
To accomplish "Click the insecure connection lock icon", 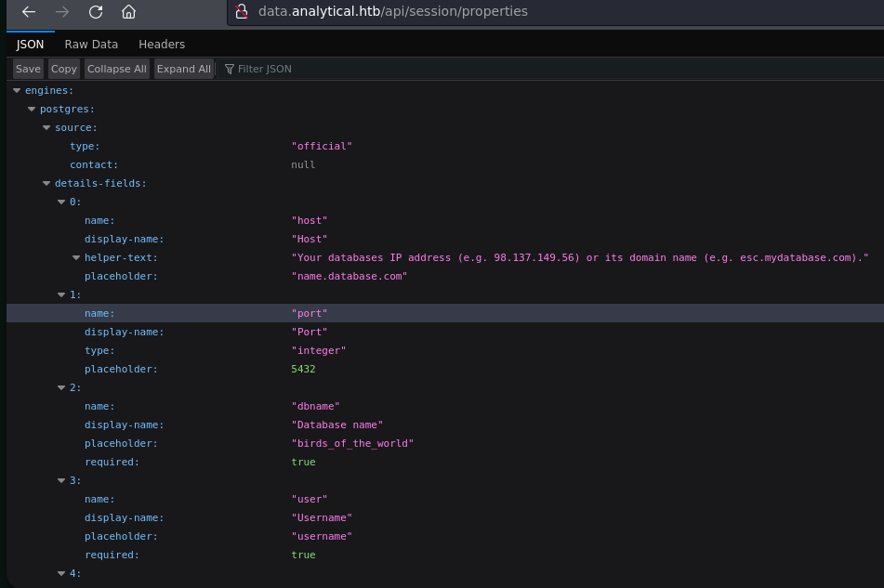I will point(242,12).
